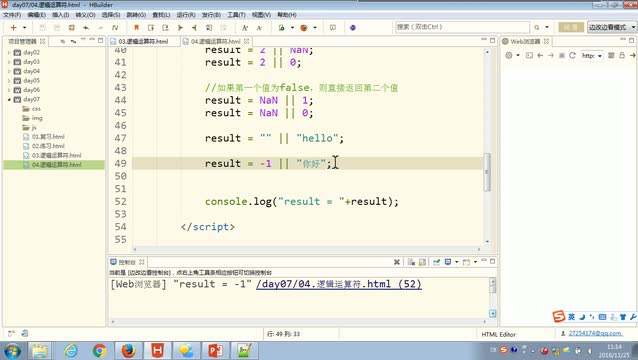Open dropdown next to the browser toolbar icon

coord(315,28)
